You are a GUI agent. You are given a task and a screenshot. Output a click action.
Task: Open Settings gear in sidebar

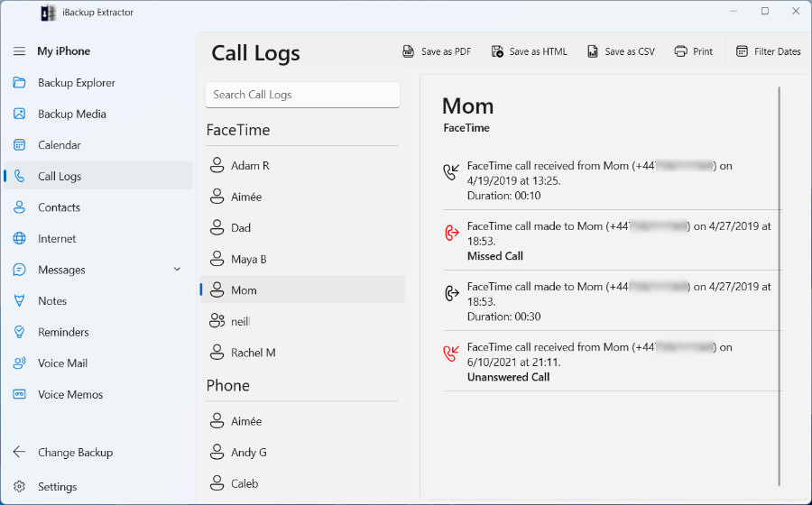point(19,487)
